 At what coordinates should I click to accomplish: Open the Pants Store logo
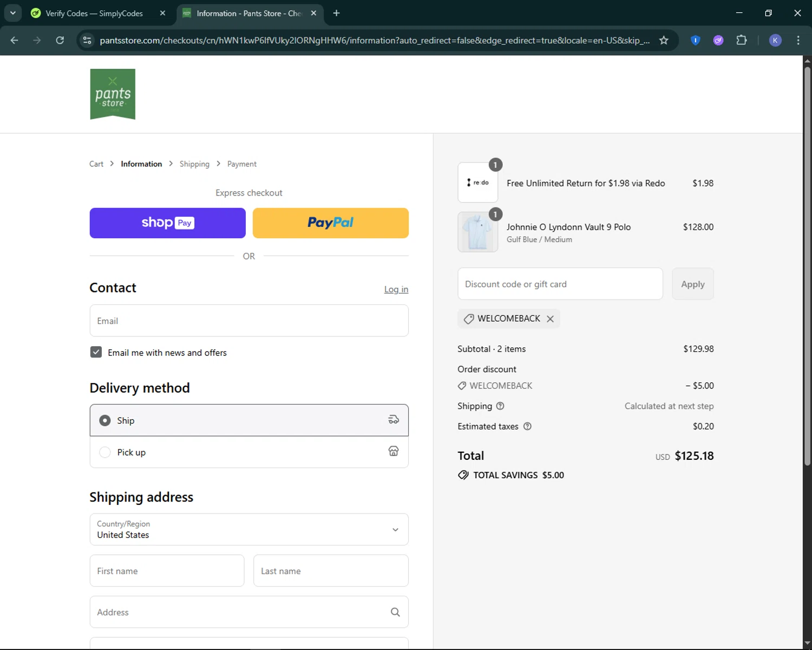tap(113, 94)
